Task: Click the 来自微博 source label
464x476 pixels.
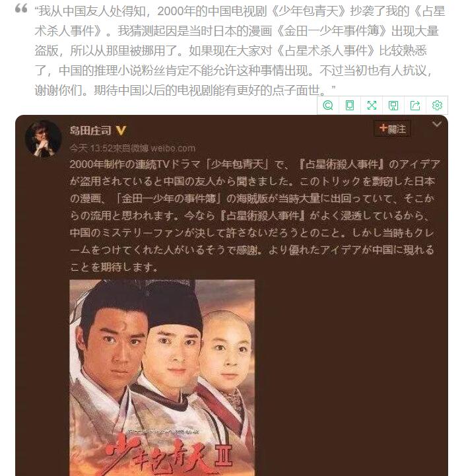Action: (131, 148)
